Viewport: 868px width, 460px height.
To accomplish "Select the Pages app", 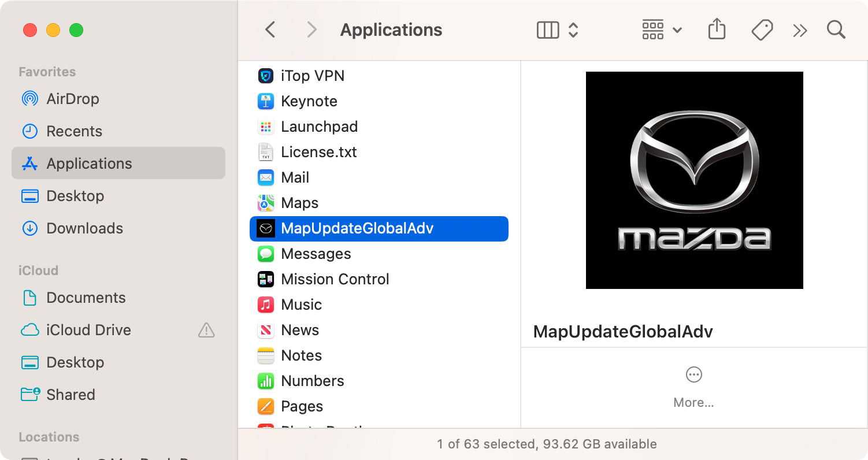I will [379, 406].
